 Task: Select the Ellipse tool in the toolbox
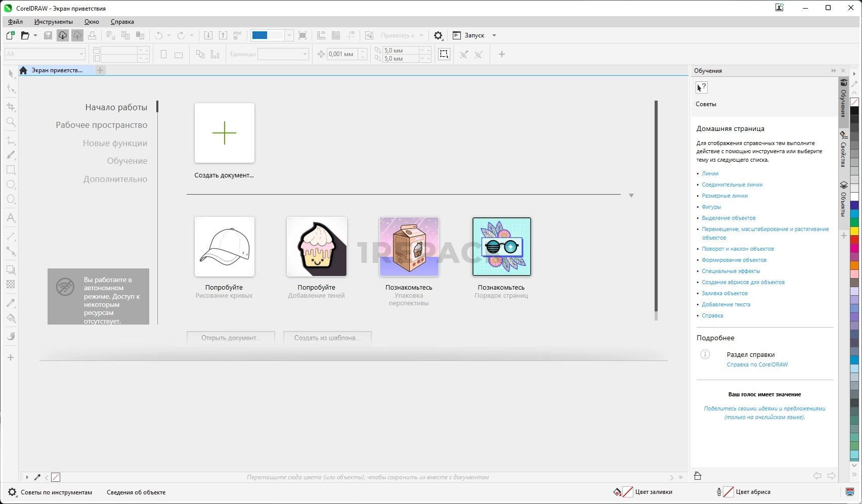click(x=11, y=185)
